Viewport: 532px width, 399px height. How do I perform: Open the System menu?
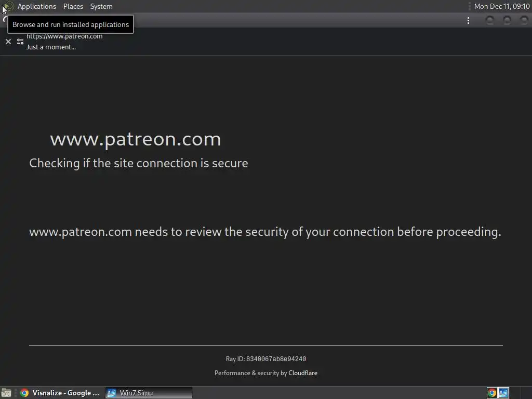pyautogui.click(x=101, y=6)
